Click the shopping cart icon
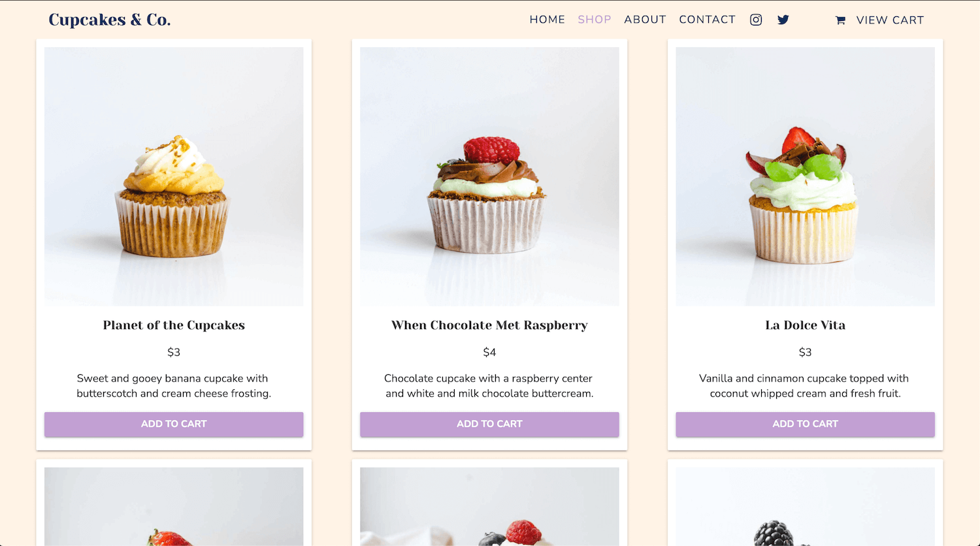This screenshot has width=980, height=546. (840, 20)
